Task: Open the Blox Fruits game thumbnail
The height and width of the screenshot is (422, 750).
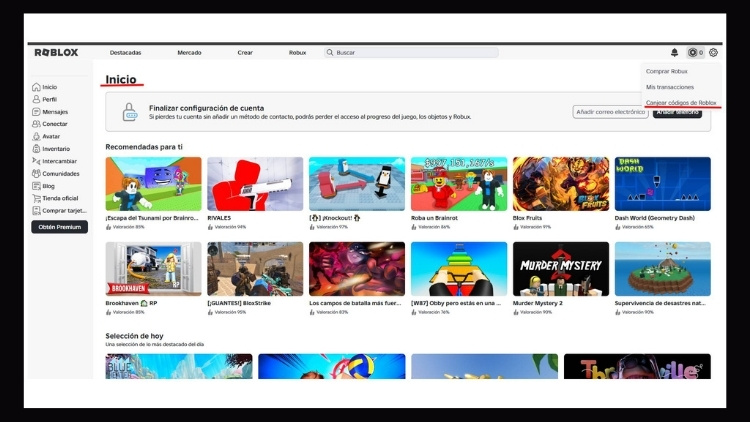Action: pos(560,183)
